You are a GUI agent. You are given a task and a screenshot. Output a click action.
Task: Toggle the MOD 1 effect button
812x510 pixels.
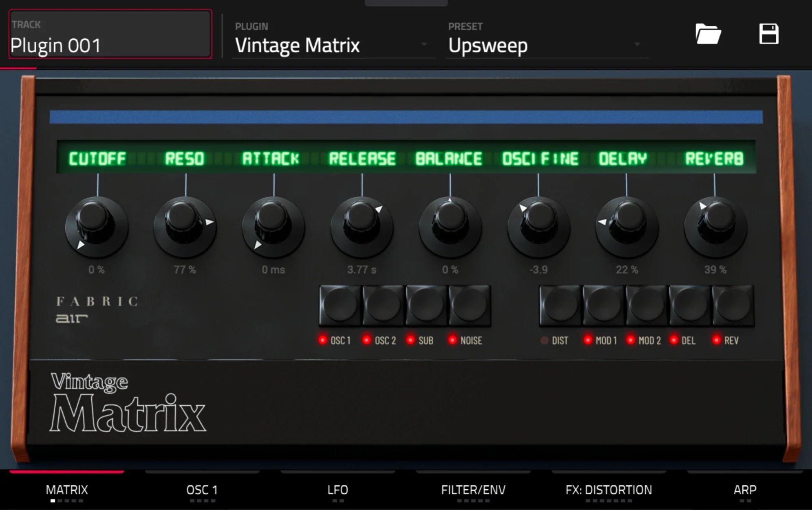click(x=604, y=306)
